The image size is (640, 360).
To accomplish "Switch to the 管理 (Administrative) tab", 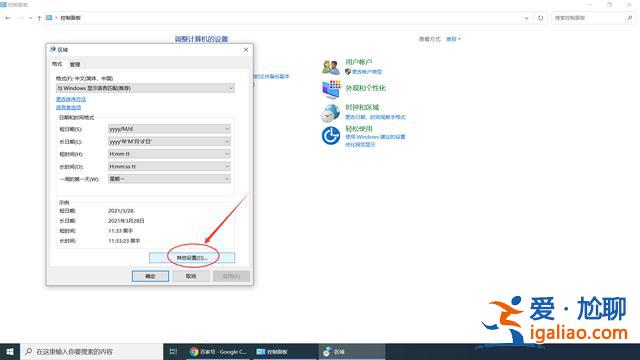I will click(75, 64).
